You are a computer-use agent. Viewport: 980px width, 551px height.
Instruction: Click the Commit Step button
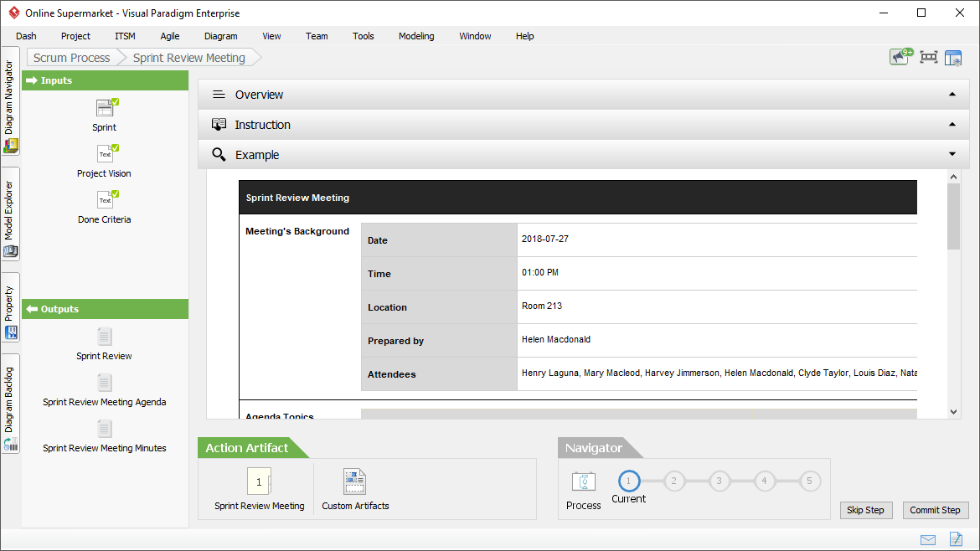pyautogui.click(x=935, y=511)
